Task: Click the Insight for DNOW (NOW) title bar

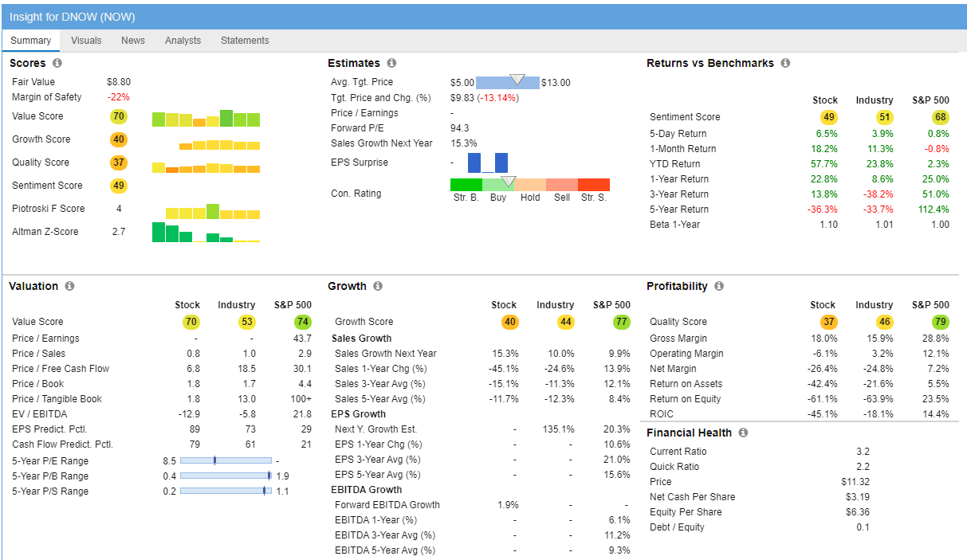Action: (484, 17)
